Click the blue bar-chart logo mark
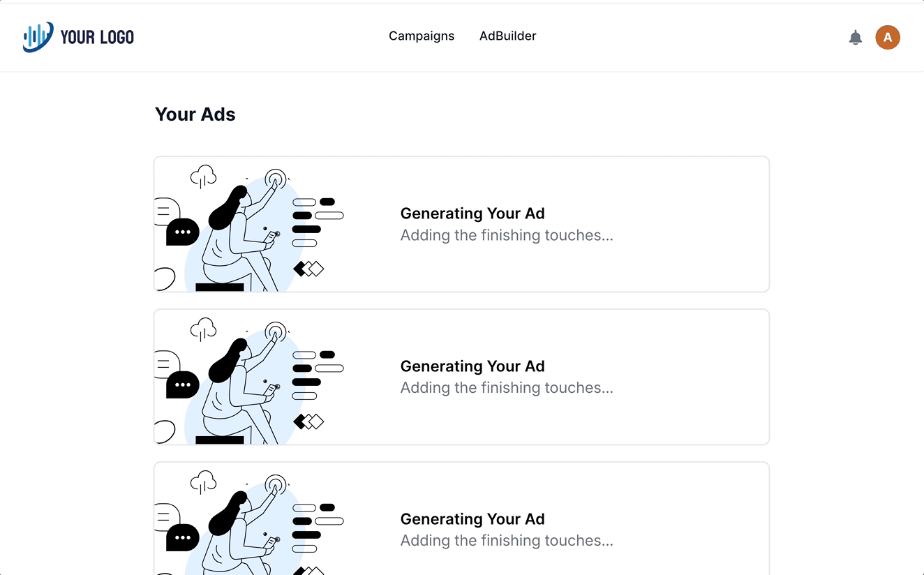Screen dimensions: 924x575 (x=37, y=35)
